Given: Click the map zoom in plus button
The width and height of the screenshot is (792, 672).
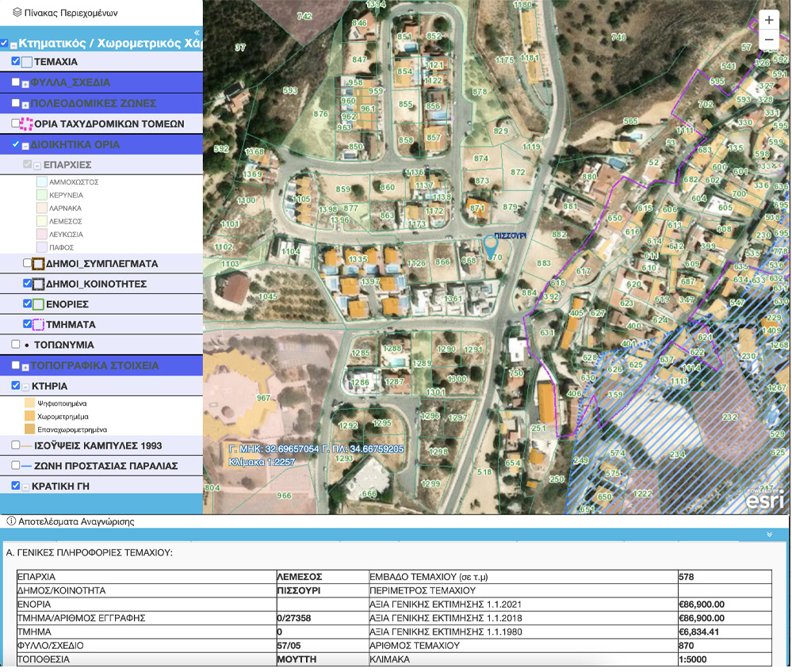Looking at the screenshot, I should click(768, 20).
